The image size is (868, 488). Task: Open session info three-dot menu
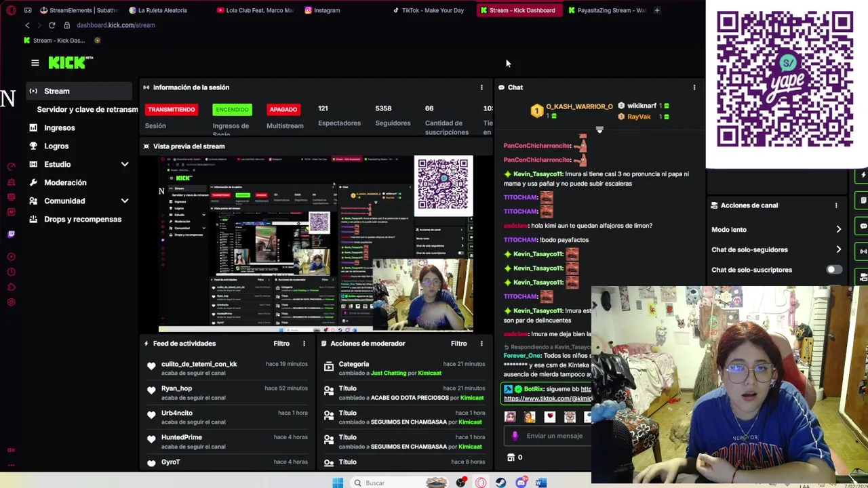click(481, 87)
